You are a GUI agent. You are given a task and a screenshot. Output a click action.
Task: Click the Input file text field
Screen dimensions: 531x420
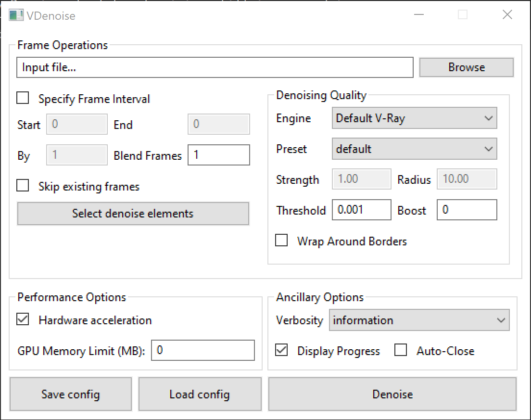(215, 67)
